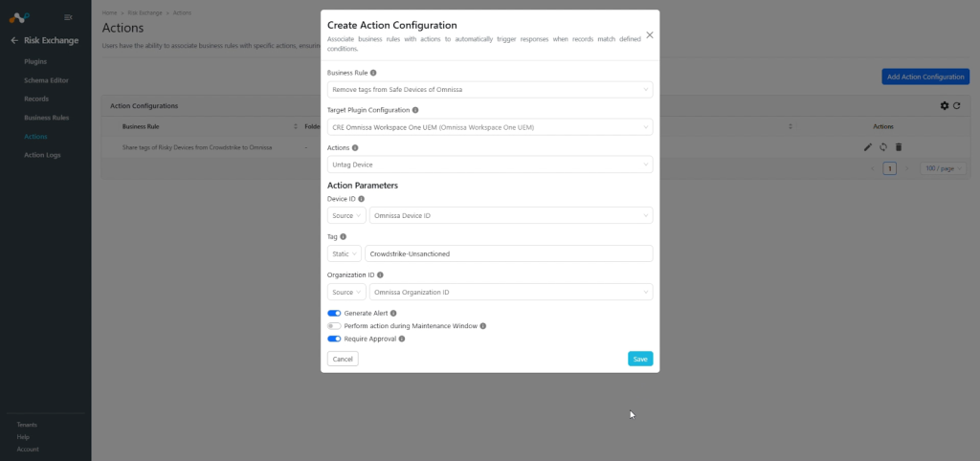
Task: Turn off the Require Approval toggle
Action: [x=334, y=339]
